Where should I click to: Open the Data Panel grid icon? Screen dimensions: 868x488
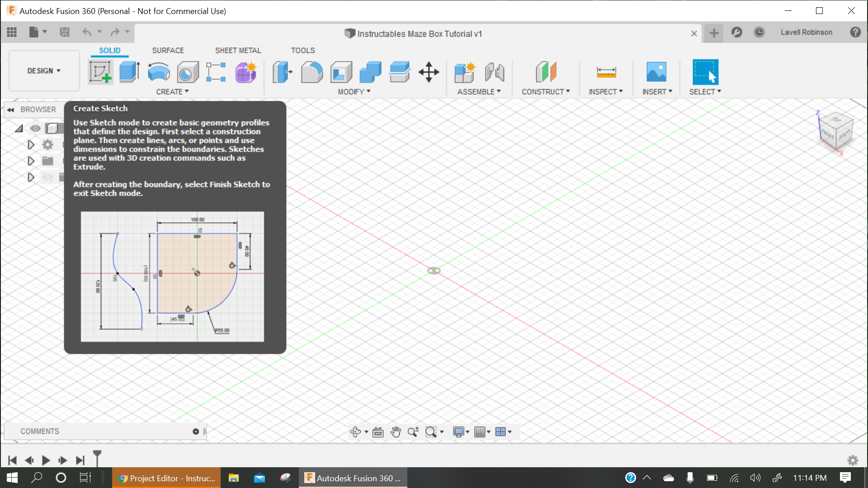[12, 32]
